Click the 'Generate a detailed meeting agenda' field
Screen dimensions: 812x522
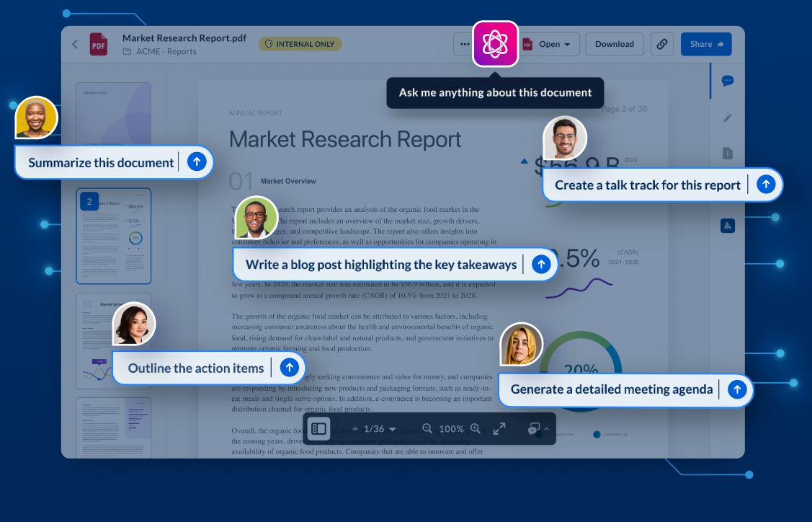(625, 389)
